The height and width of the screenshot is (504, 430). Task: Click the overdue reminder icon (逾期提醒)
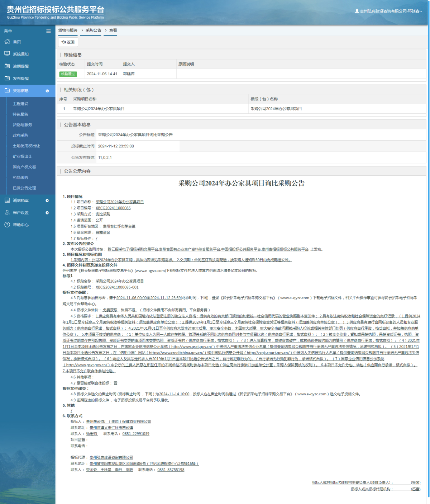(7, 66)
